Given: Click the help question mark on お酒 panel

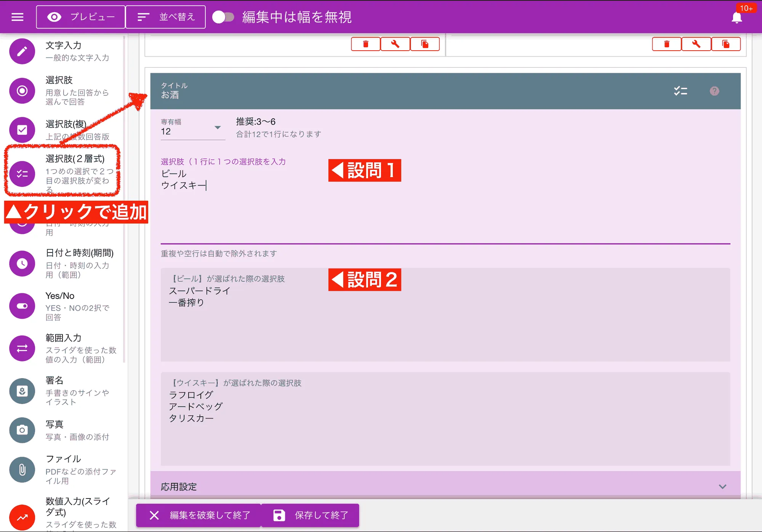Looking at the screenshot, I should pyautogui.click(x=714, y=91).
